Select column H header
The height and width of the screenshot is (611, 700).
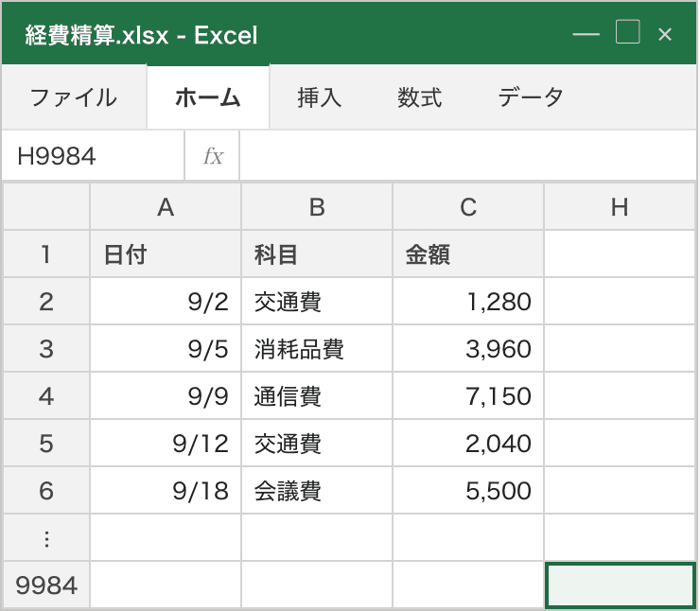click(620, 206)
